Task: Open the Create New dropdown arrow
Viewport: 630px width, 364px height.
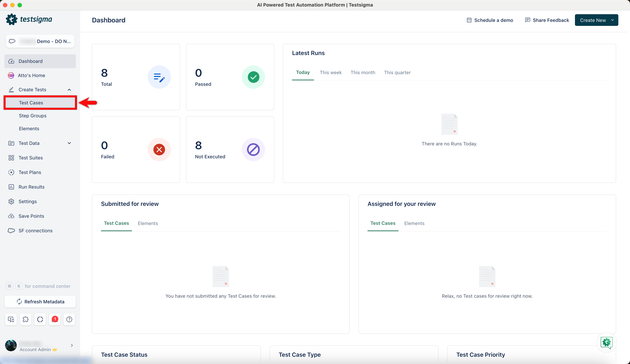Action: [x=612, y=20]
